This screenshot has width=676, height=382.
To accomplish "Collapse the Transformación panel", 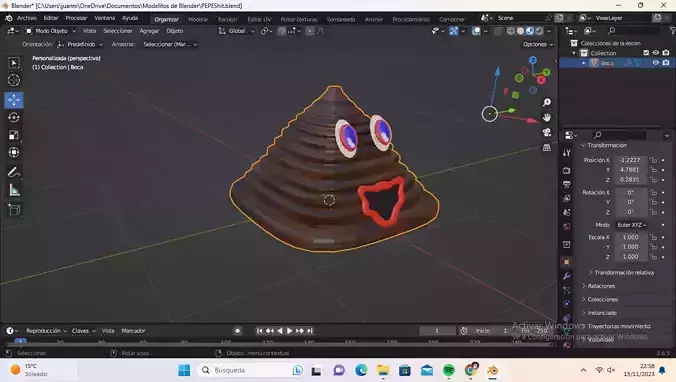I will [607, 145].
